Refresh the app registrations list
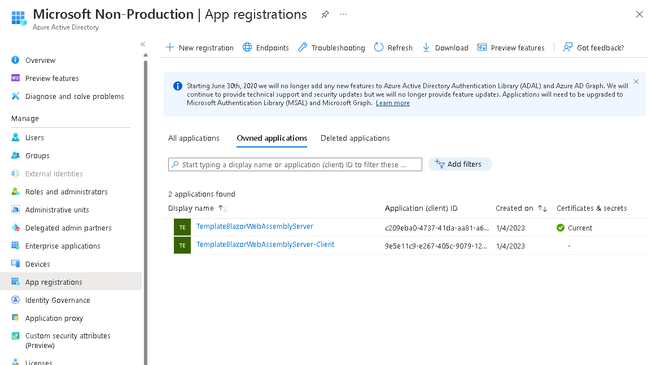652x365 pixels. pos(393,48)
